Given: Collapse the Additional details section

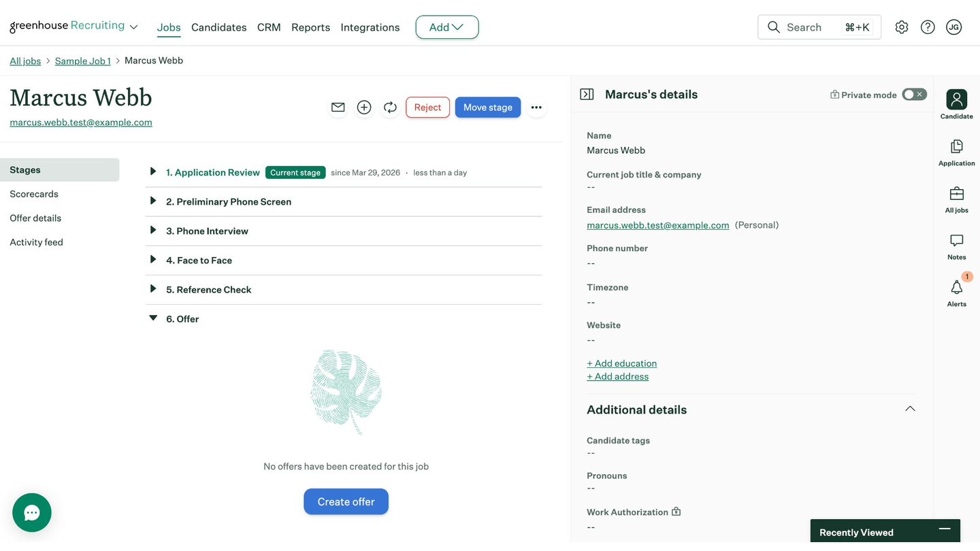Looking at the screenshot, I should pyautogui.click(x=910, y=409).
